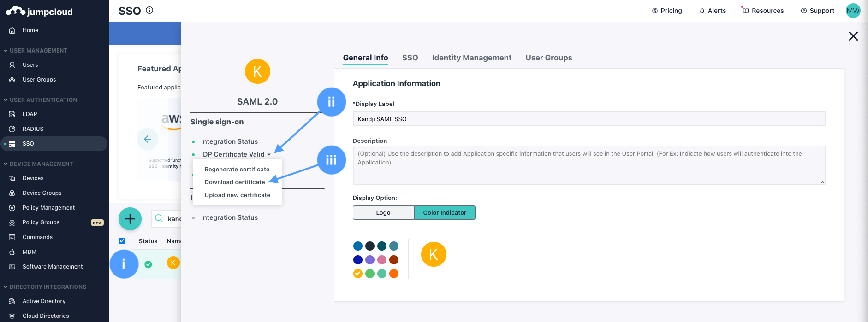
Task: Pick the selected yellow-orange checked swatch
Action: (358, 274)
